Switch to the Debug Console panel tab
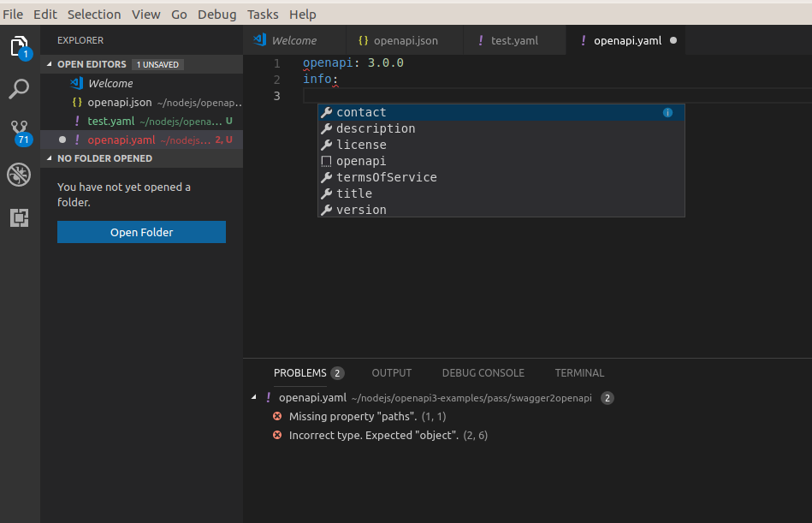Screen dimensions: 812x523 coord(483,373)
